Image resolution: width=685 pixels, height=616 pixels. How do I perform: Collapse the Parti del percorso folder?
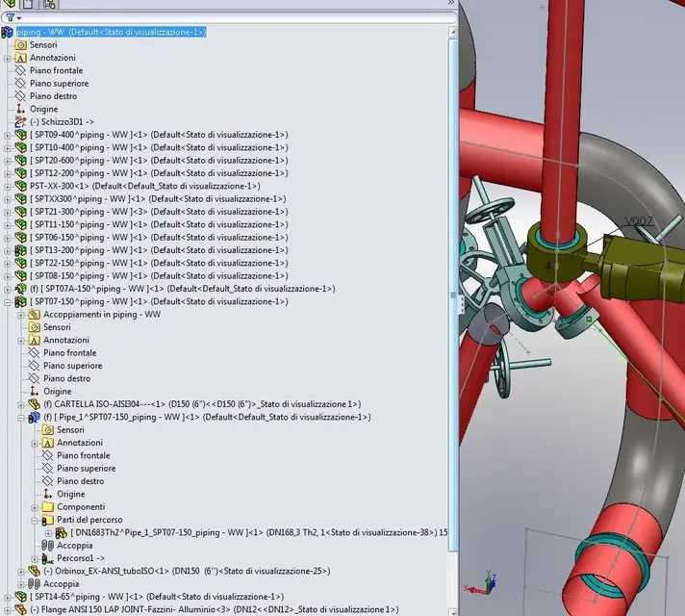pyautogui.click(x=35, y=521)
